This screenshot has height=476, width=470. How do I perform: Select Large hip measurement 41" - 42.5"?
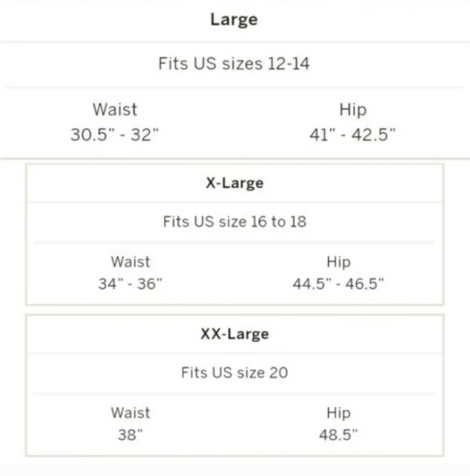353,135
